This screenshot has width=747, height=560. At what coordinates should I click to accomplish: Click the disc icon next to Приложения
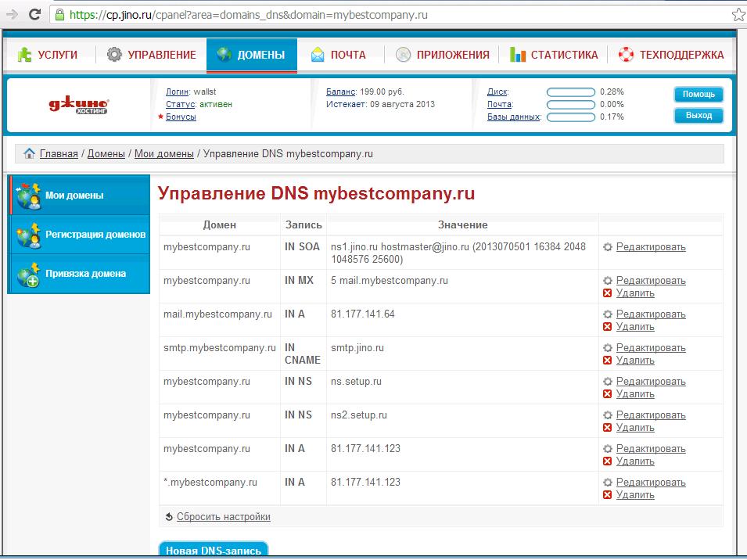[x=403, y=55]
